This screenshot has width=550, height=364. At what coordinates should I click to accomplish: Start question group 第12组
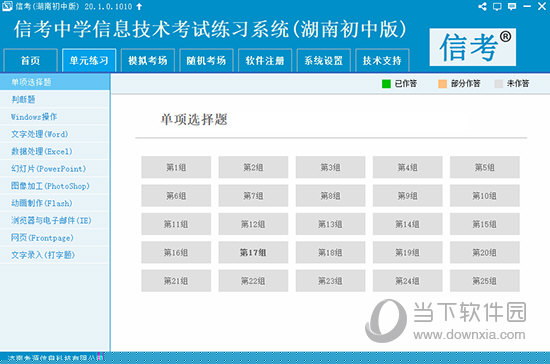(253, 224)
